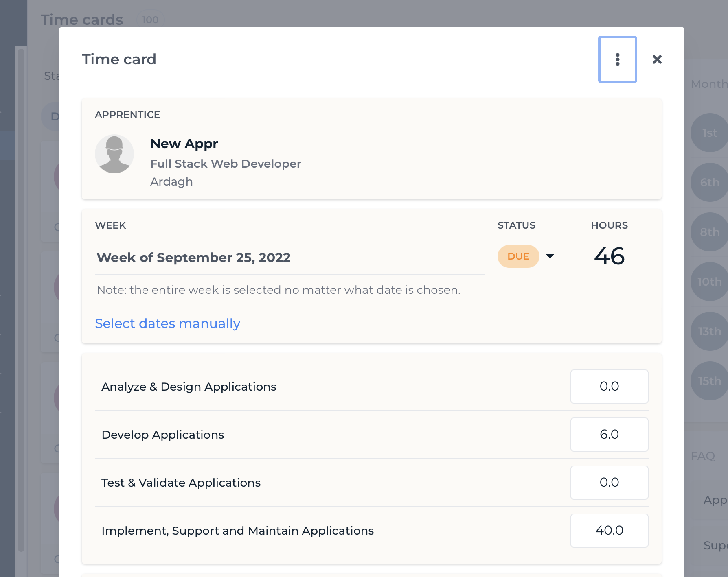Edit Test & Validate Applications hours field
728x577 pixels.
click(x=609, y=483)
